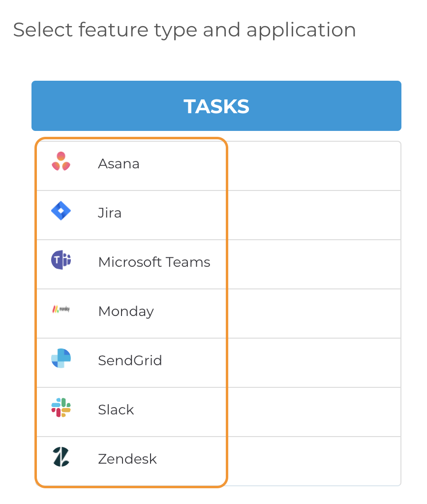Select the Zendesk text label
The width and height of the screenshot is (427, 504).
(x=127, y=459)
